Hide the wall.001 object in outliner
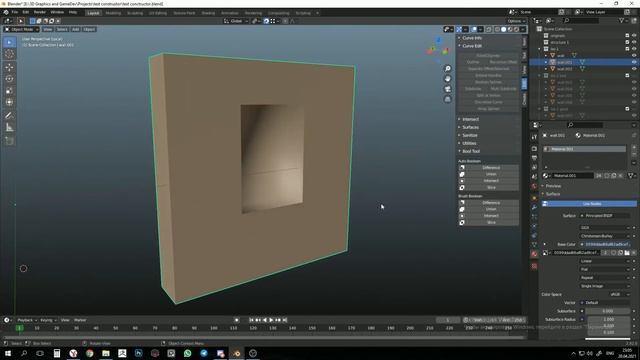This screenshot has height=360, width=640. pyautogui.click(x=634, y=62)
